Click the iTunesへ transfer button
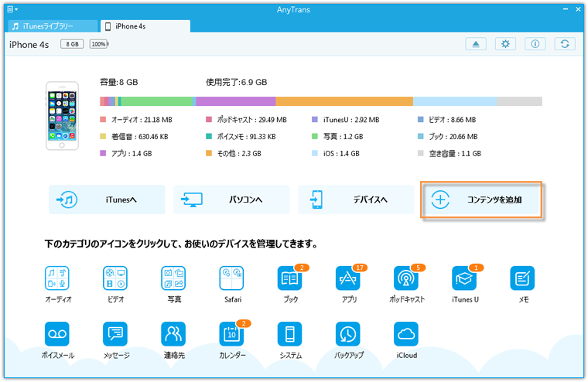This screenshot has height=382, width=588. 107,200
